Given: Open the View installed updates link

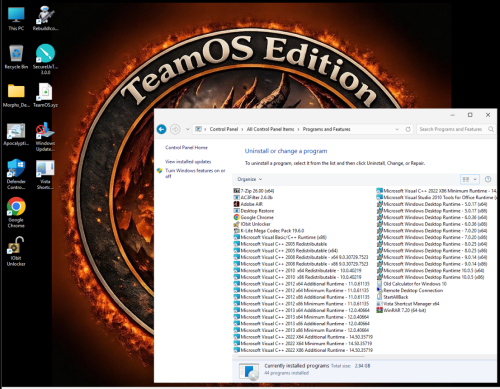Looking at the screenshot, I should [188, 162].
